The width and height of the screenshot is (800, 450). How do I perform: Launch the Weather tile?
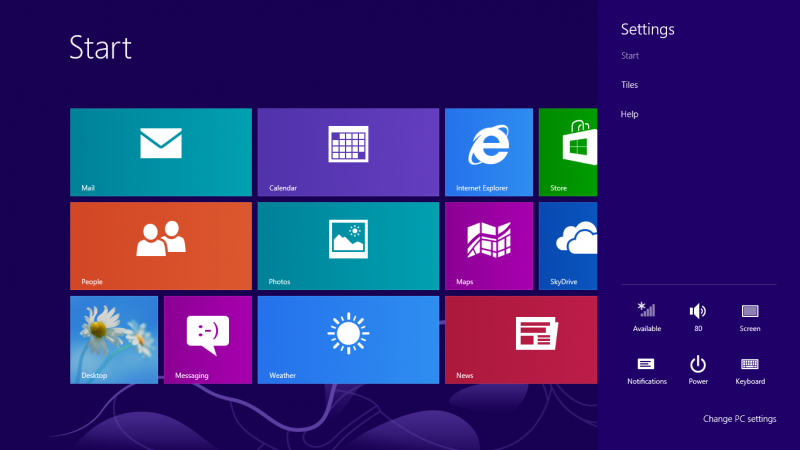348,339
